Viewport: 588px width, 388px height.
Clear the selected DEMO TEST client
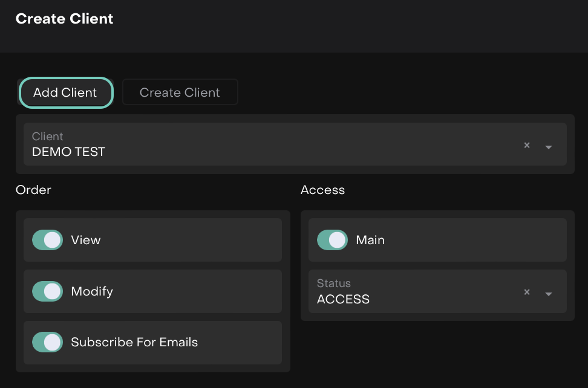pos(526,145)
